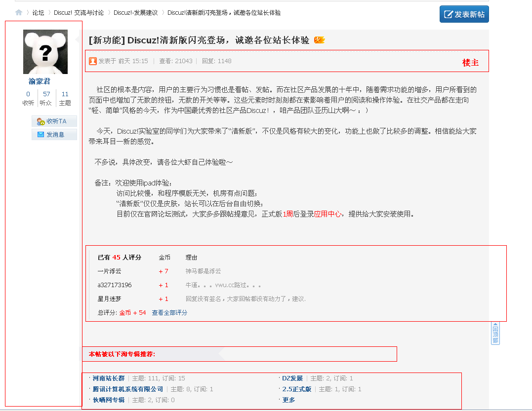The width and height of the screenshot is (532, 411).
Task: Go to Discuz! 交流与讨论 breadcrumb
Action: [79, 12]
